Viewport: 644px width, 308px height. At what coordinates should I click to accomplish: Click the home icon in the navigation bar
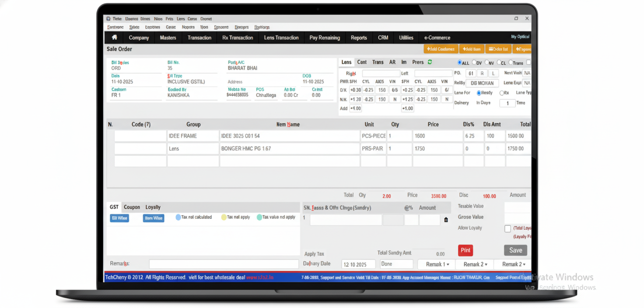click(x=114, y=38)
